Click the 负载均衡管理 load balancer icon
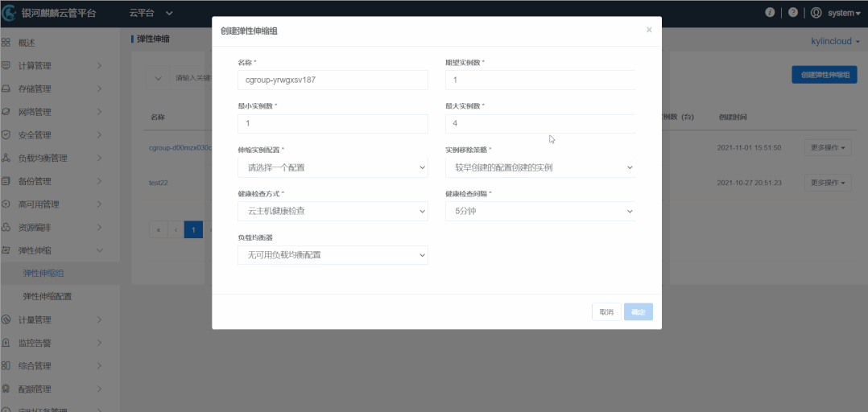Viewport: 868px width, 412px height. pos(6,159)
